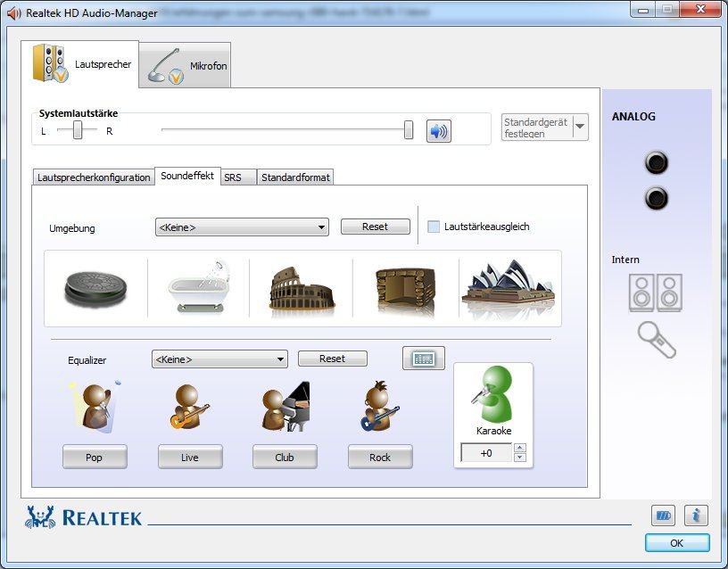Click the L/R balance slider handle
This screenshot has height=569, width=728.
[78, 130]
